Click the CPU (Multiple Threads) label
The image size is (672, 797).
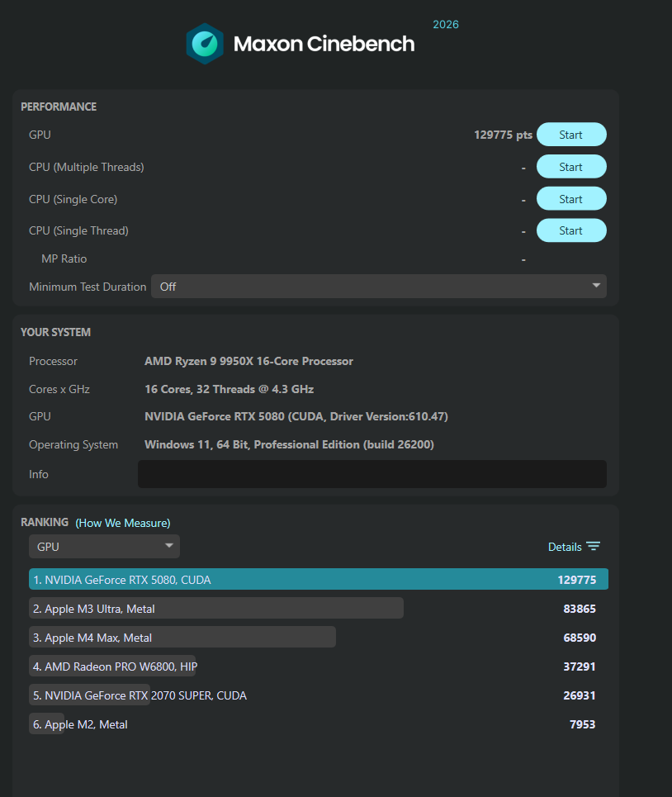pyautogui.click(x=87, y=167)
